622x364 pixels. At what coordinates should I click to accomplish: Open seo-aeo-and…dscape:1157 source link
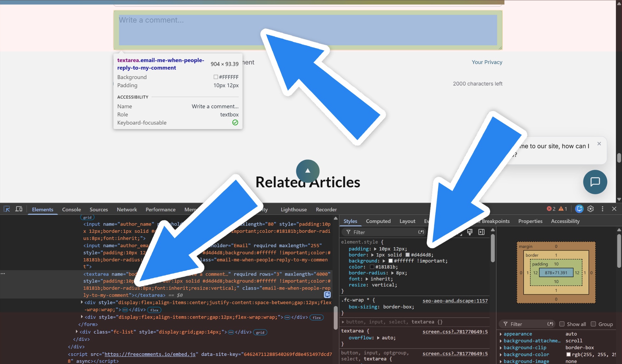pyautogui.click(x=455, y=301)
